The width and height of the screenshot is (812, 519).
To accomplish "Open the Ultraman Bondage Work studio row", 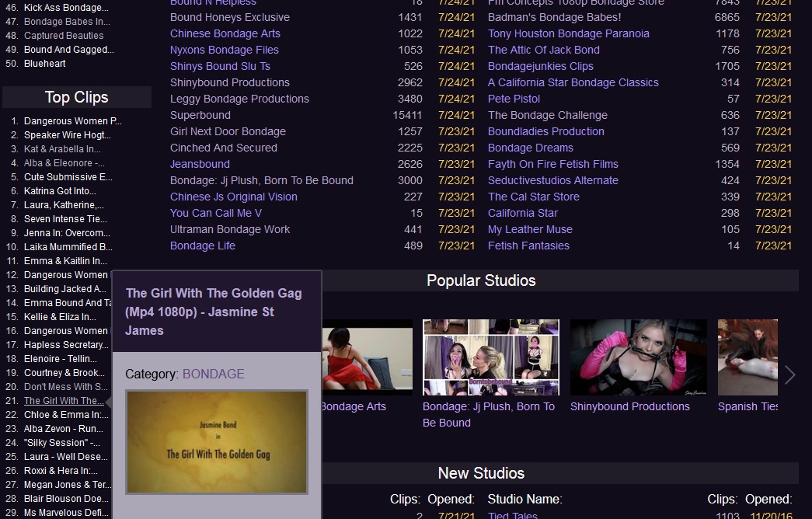I will [230, 229].
